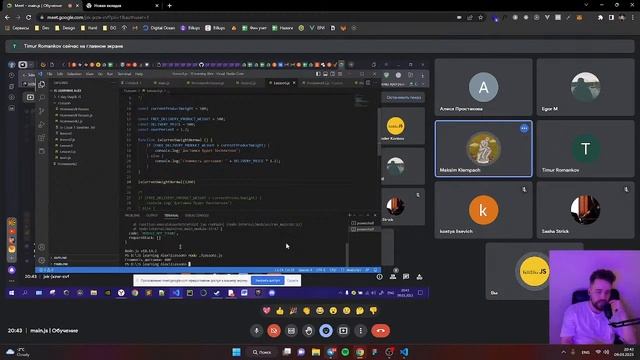
Task: Go back in browser history
Action: point(7,18)
